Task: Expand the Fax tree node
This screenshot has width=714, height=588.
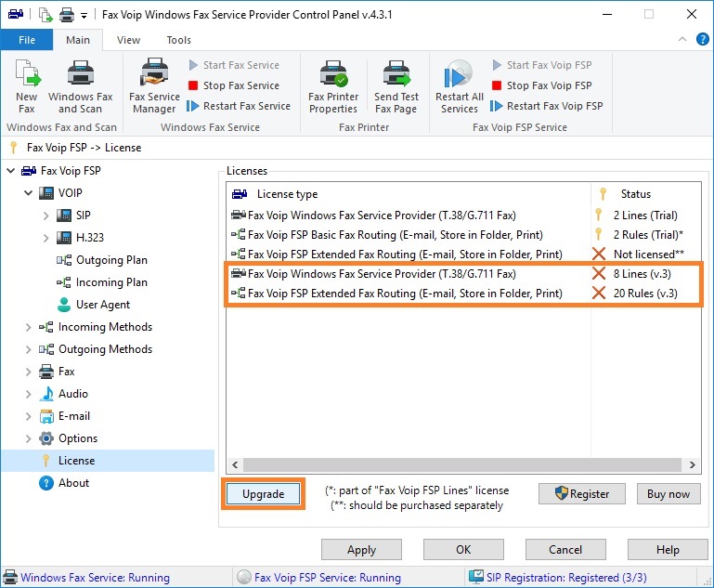Action: pos(28,372)
